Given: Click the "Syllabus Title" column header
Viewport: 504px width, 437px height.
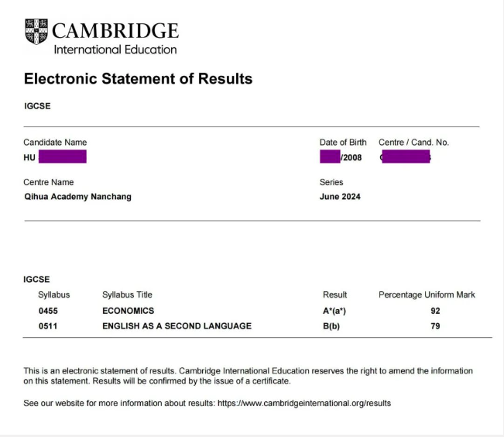Looking at the screenshot, I should click(x=127, y=294).
